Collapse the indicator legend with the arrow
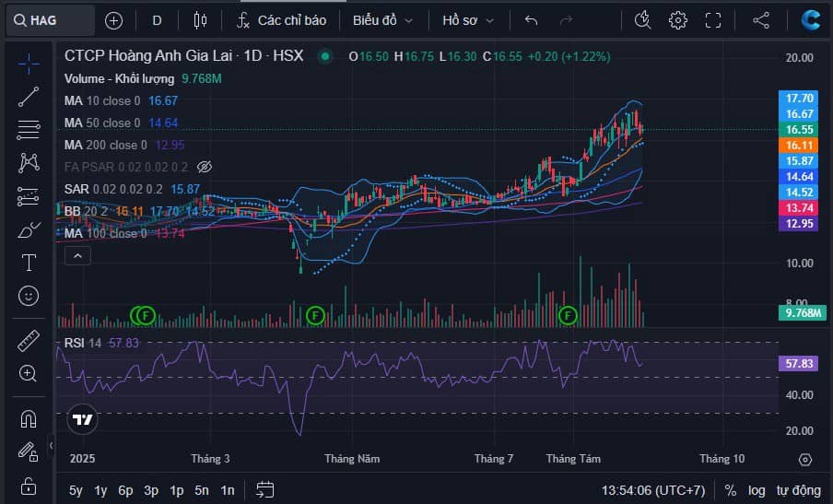 coord(77,256)
